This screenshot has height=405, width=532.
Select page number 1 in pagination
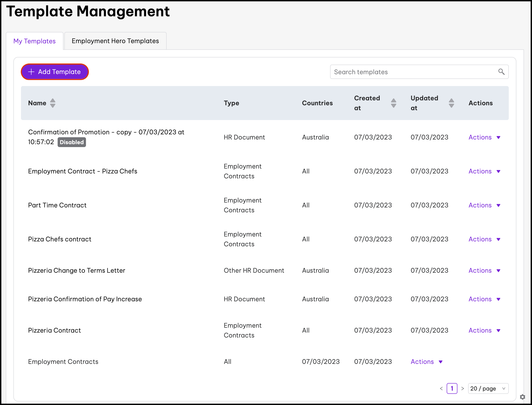click(452, 388)
